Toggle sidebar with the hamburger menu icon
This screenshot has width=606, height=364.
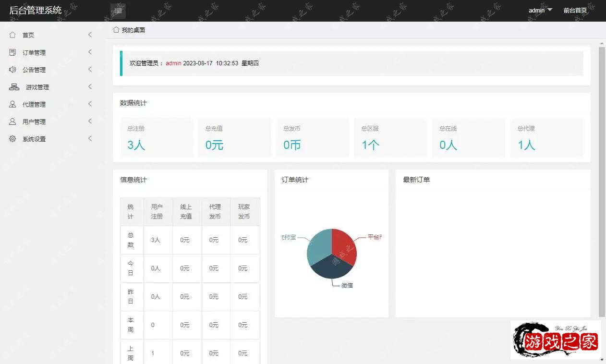point(118,11)
